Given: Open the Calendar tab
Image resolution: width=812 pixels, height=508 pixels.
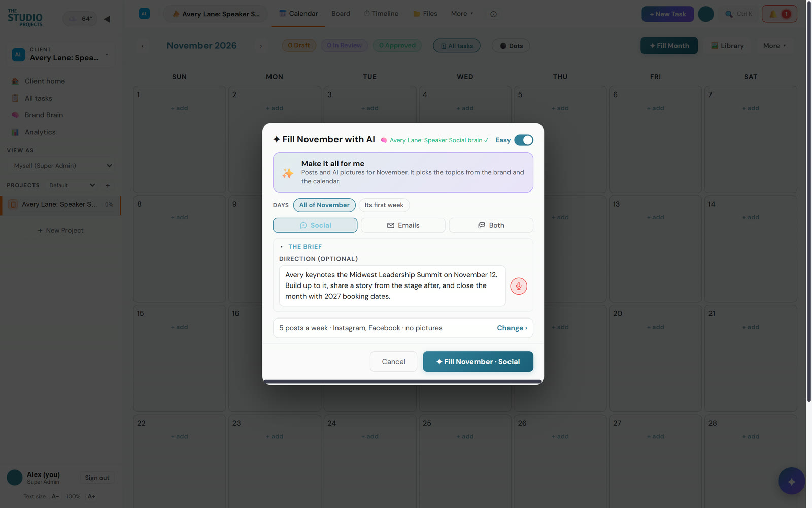Looking at the screenshot, I should [298, 14].
